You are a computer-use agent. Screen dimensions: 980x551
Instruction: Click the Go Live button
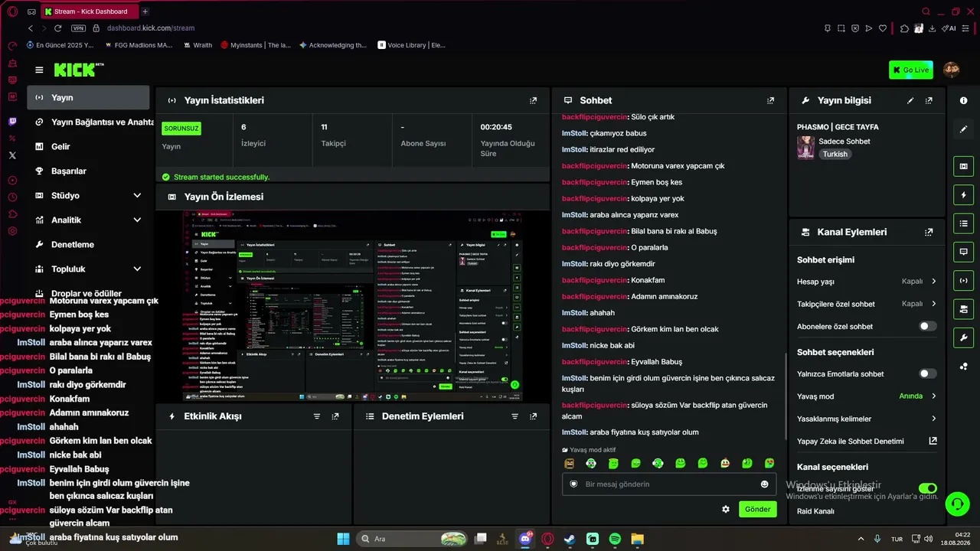pos(911,70)
